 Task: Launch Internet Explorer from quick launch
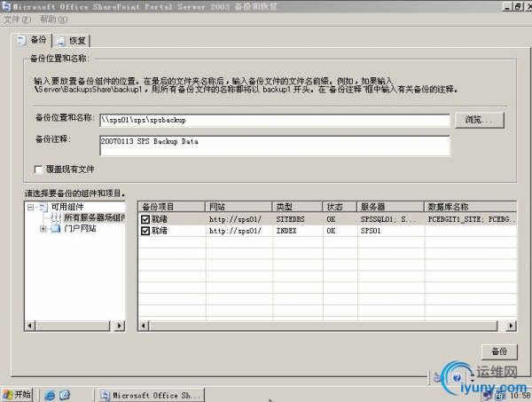coord(50,395)
